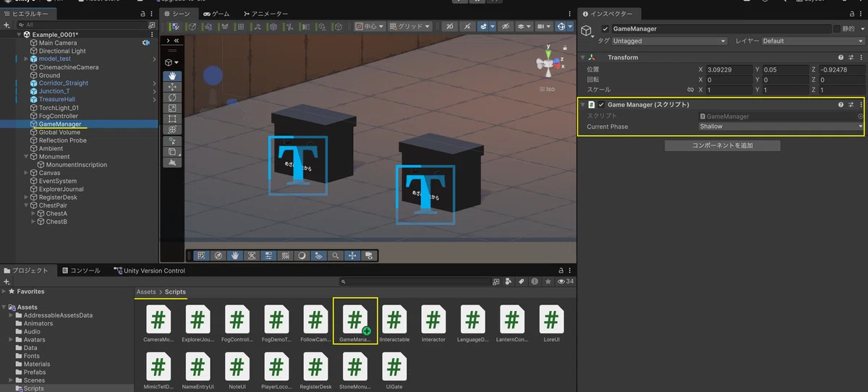Select the シーン tab
Screen dimensions: 868x392
(177, 14)
